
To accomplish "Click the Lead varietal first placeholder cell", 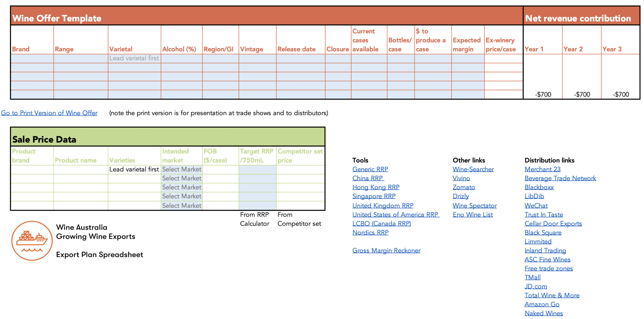I will [134, 58].
